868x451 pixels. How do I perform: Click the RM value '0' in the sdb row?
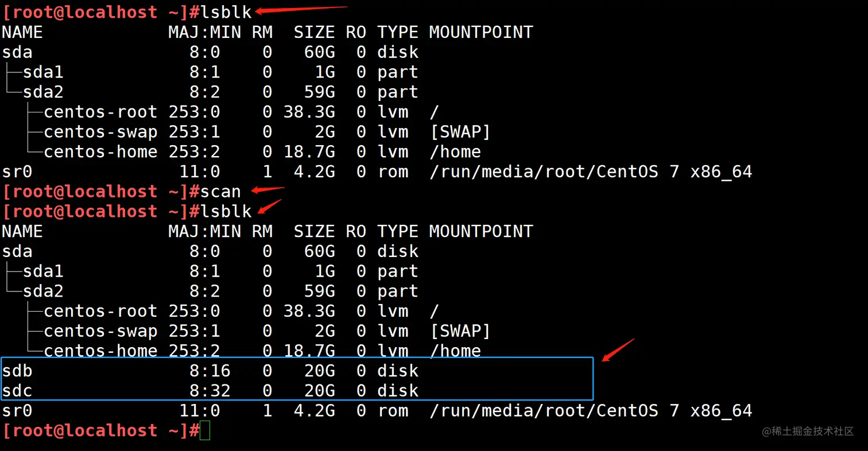[x=268, y=371]
